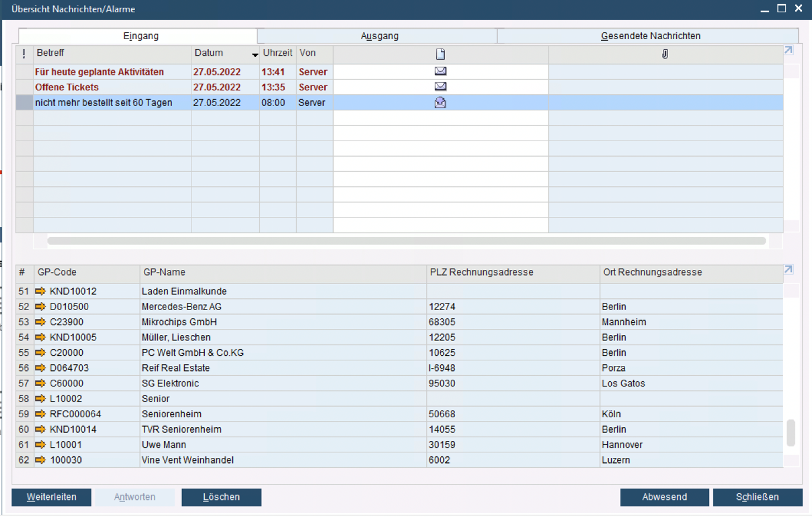Switch to the Ausgang tab
Screen dimensions: 812x517
coord(379,35)
